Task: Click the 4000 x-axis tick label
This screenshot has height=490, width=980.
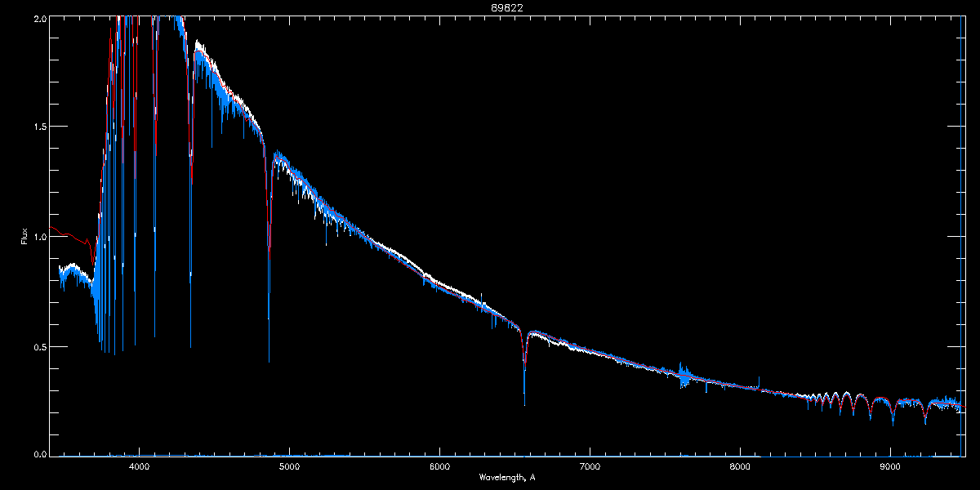Action: (139, 466)
